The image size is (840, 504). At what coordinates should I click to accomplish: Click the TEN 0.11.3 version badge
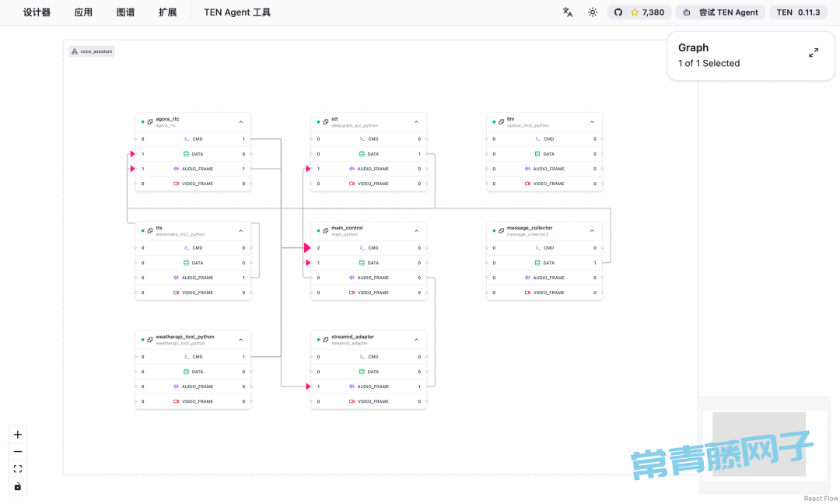click(x=798, y=12)
